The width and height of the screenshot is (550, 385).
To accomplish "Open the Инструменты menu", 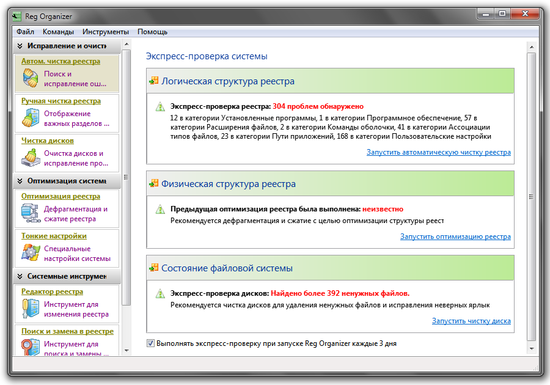I will click(106, 32).
